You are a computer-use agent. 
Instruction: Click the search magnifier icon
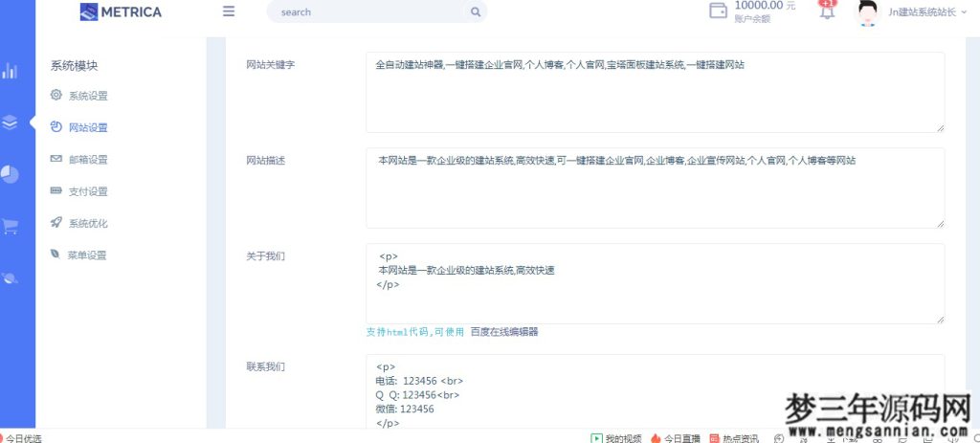click(x=476, y=11)
